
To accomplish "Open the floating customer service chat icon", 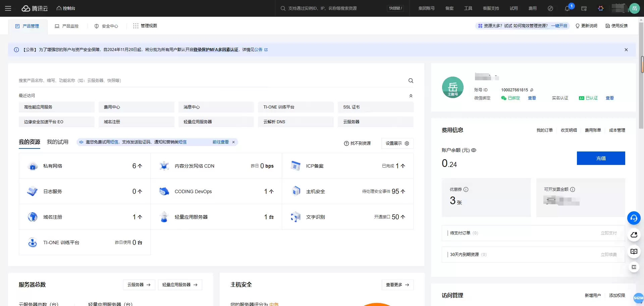I will tap(634, 218).
